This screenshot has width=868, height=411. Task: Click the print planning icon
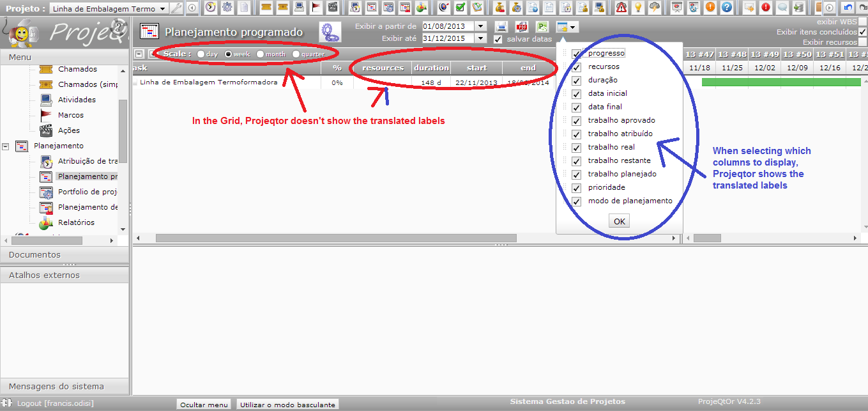[x=501, y=27]
